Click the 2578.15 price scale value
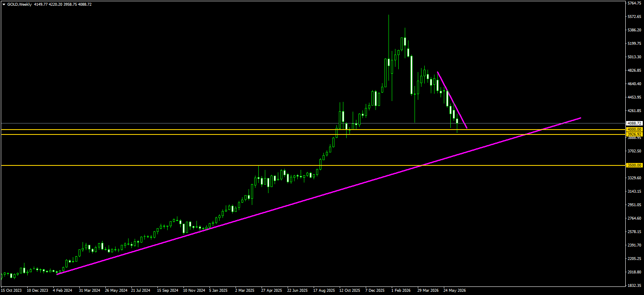644x295 pixels. pyautogui.click(x=635, y=232)
